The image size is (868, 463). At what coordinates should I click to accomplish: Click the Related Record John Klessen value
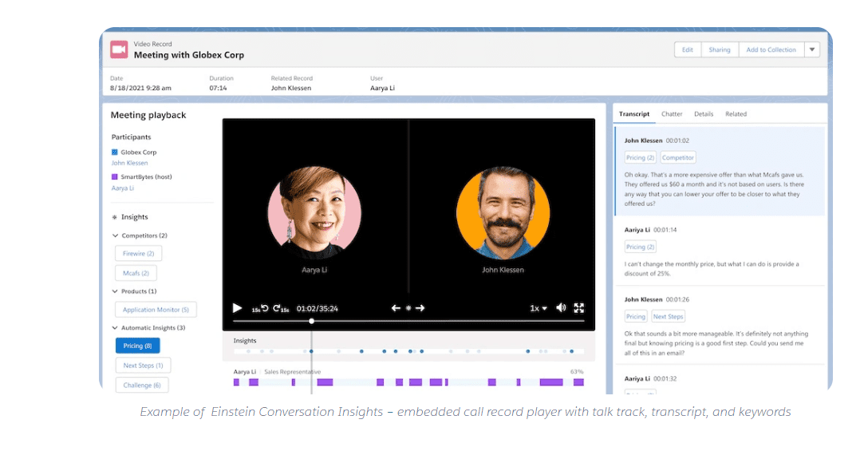click(x=291, y=88)
